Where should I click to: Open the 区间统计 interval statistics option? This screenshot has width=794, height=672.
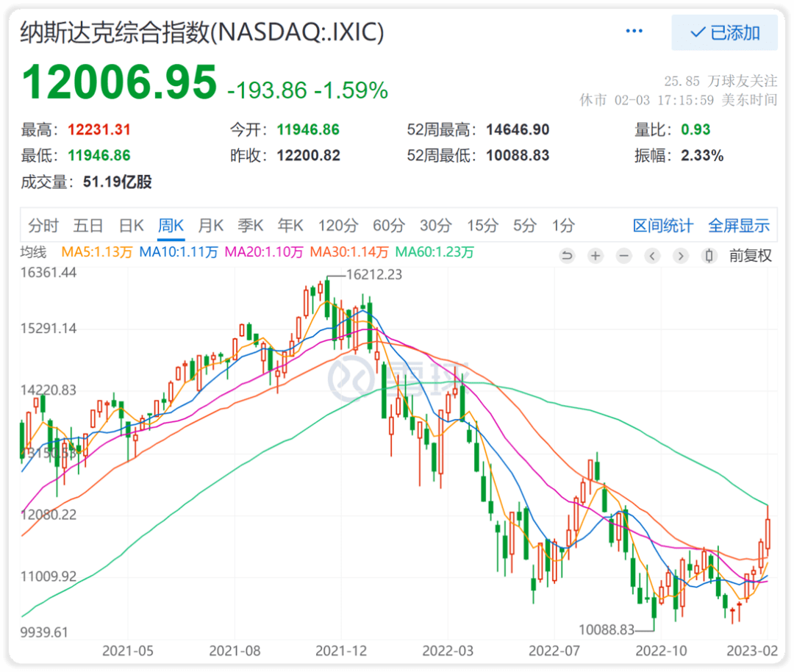tap(662, 226)
